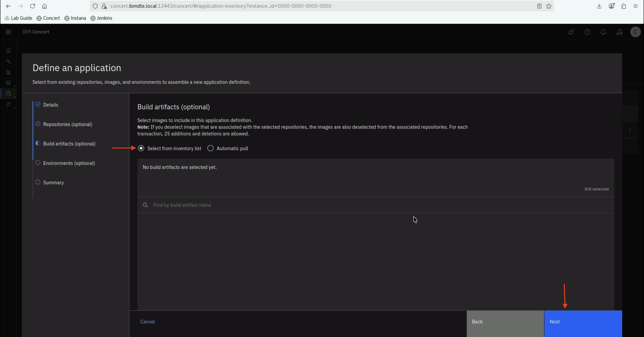Go forward with the browser arrow

point(20,6)
